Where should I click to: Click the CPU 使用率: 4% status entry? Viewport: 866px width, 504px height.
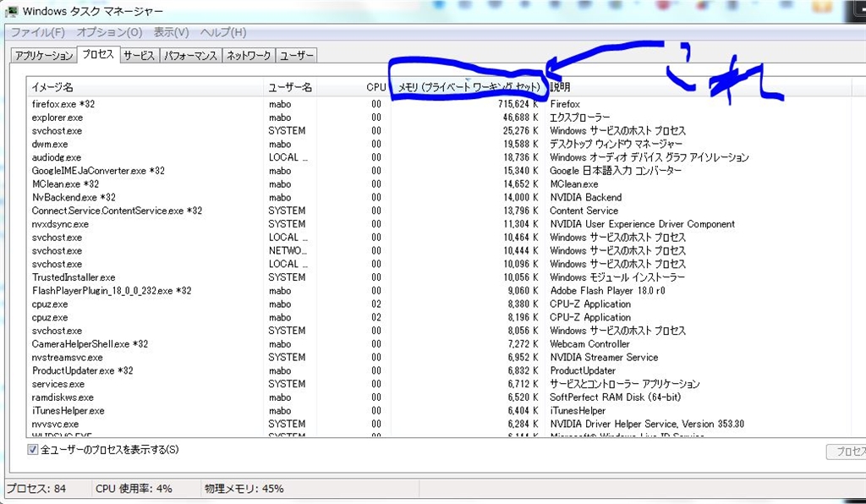click(x=134, y=489)
